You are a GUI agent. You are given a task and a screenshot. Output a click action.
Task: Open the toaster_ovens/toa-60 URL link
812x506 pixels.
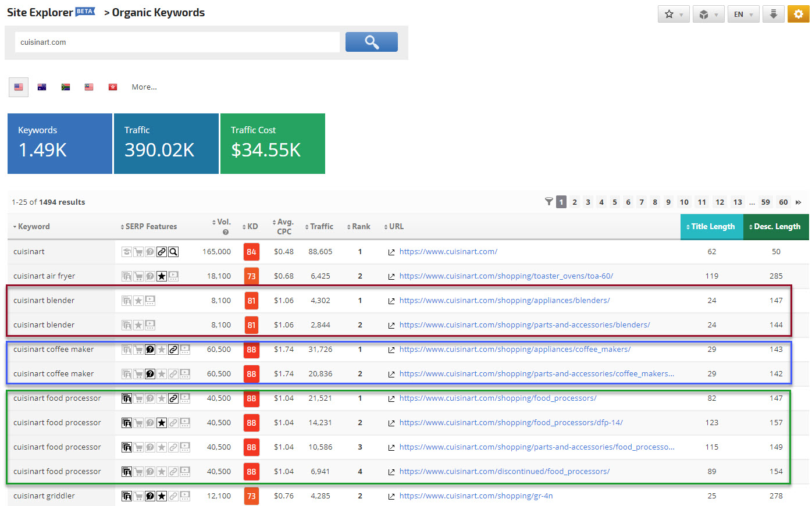(x=505, y=276)
